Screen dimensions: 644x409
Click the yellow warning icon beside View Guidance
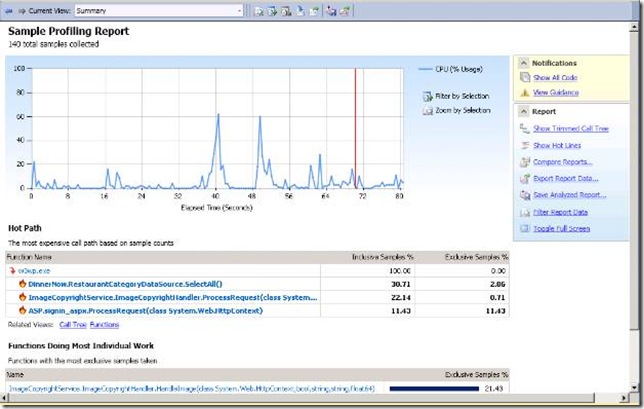pyautogui.click(x=525, y=92)
